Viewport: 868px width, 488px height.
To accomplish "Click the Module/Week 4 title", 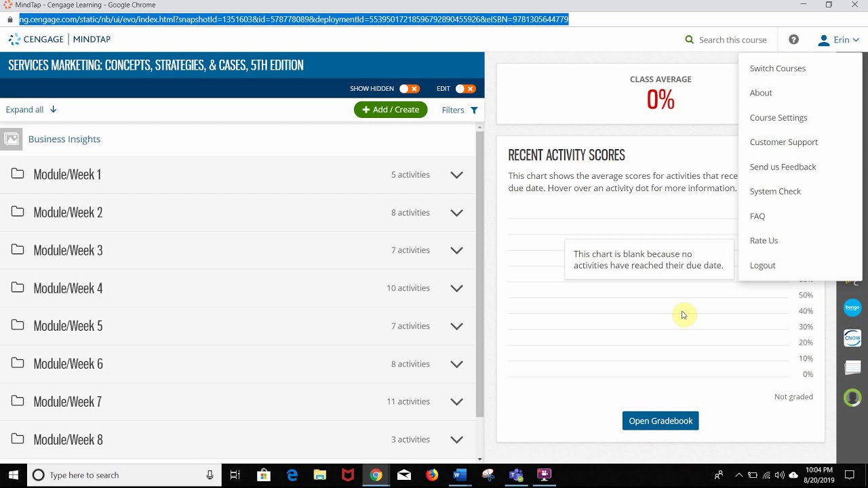I will [x=68, y=288].
